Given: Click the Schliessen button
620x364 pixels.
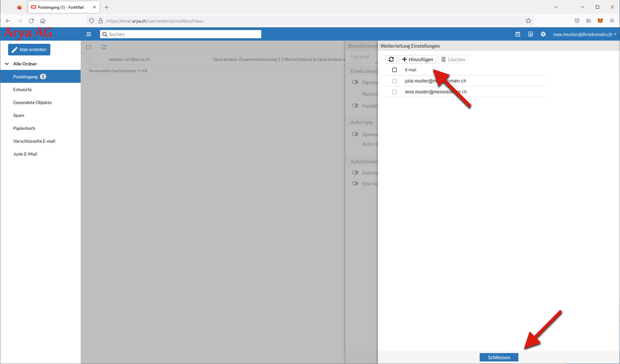Looking at the screenshot, I should point(499,357).
